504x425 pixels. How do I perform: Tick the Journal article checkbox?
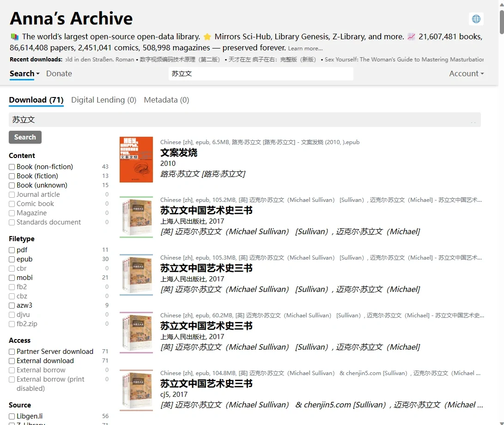point(12,195)
